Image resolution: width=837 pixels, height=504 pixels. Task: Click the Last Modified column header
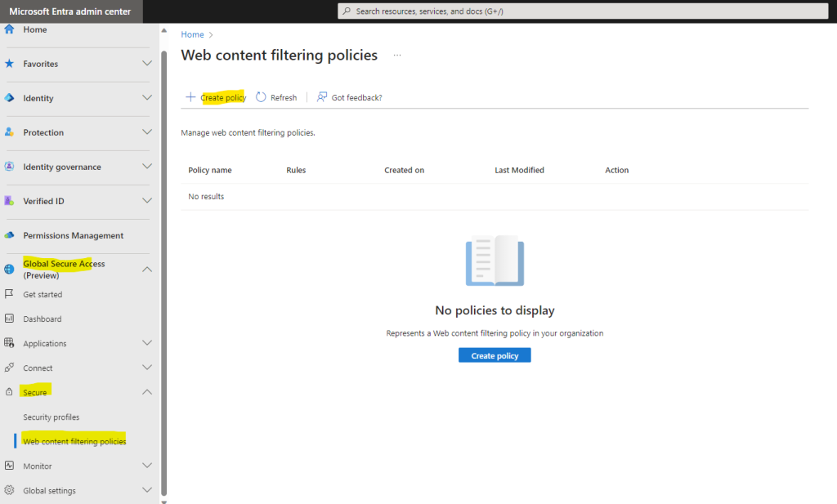(x=519, y=170)
